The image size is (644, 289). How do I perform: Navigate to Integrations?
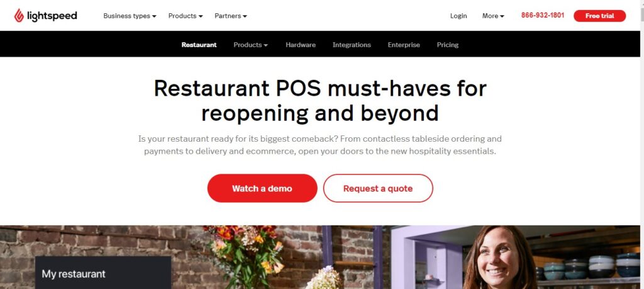[x=352, y=45]
